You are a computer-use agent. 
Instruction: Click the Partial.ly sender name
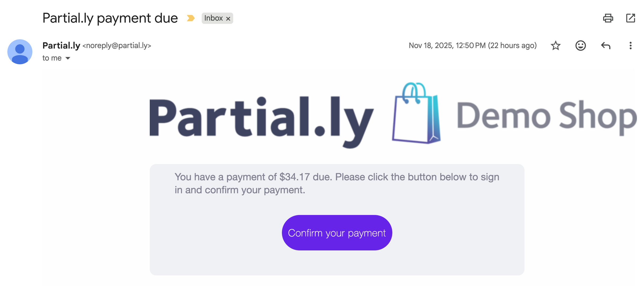[61, 46]
